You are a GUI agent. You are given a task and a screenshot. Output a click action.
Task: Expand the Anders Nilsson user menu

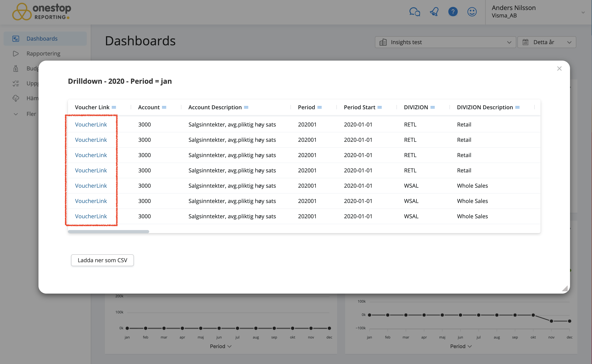(x=583, y=13)
